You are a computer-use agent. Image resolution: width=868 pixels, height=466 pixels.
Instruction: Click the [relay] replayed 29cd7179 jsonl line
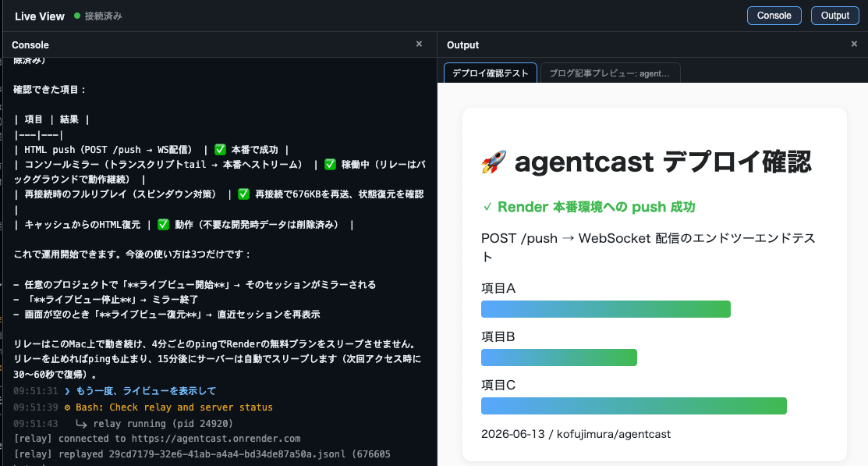click(202, 454)
